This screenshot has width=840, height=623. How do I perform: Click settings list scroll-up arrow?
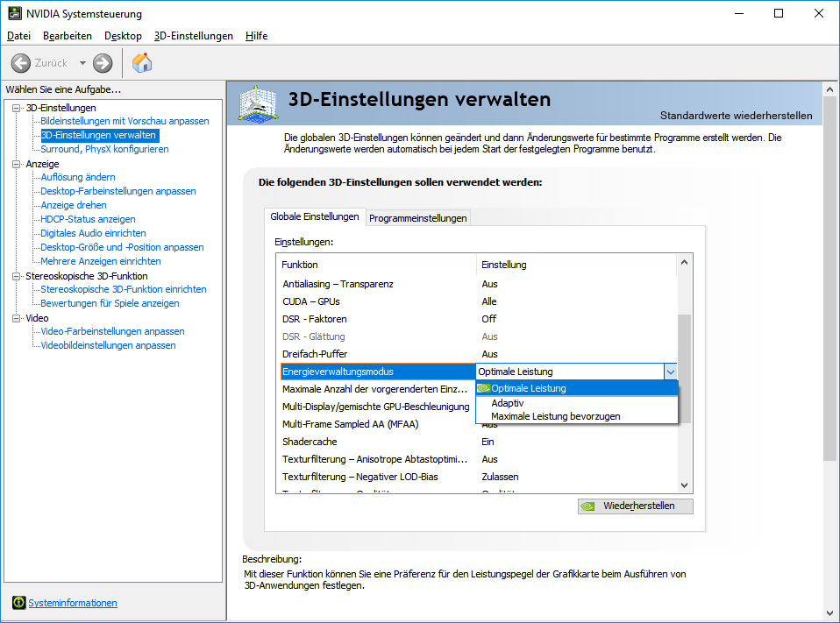point(684,262)
